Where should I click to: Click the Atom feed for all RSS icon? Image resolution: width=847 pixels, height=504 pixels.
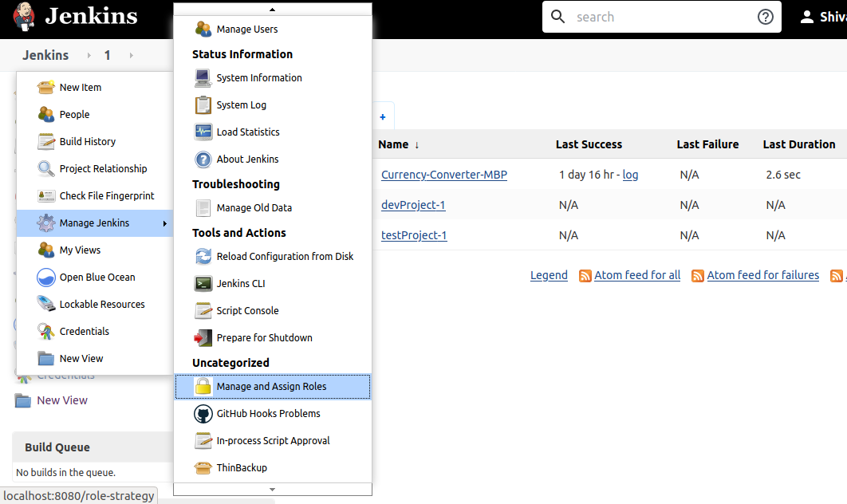click(x=585, y=276)
